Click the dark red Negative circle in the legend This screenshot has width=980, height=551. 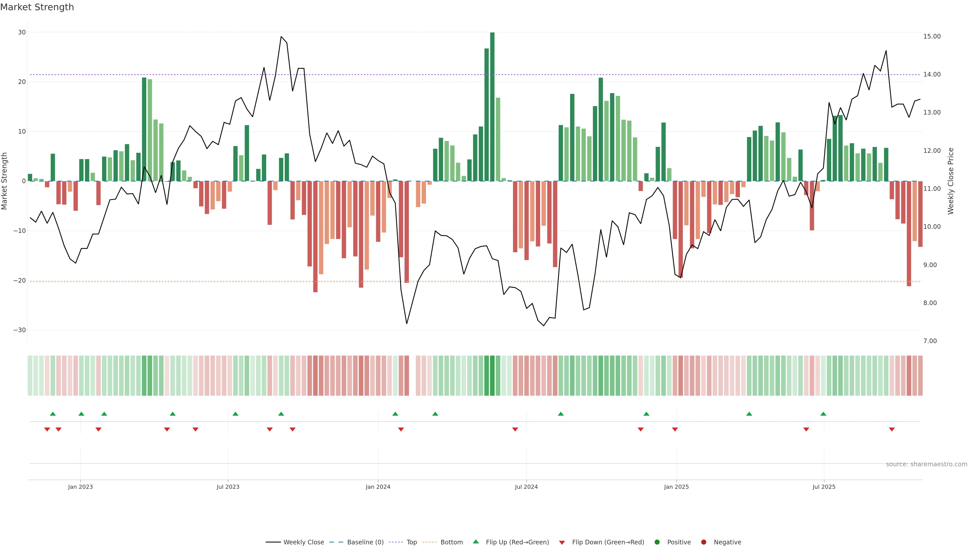(703, 542)
